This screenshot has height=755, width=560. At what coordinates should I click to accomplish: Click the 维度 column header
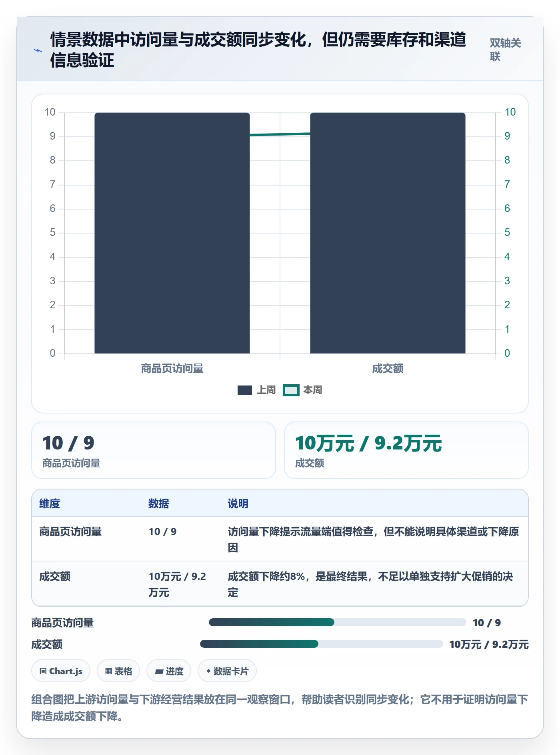pyautogui.click(x=50, y=503)
